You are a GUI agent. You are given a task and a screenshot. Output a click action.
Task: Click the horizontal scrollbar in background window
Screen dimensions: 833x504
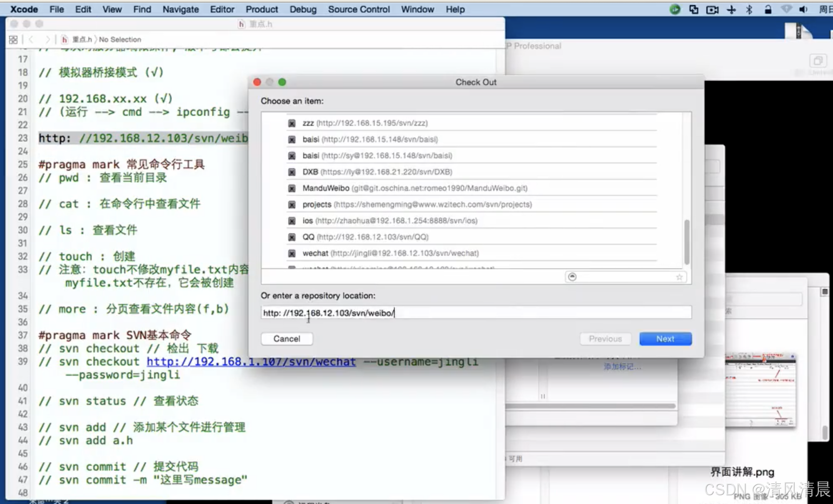pyautogui.click(x=591, y=406)
